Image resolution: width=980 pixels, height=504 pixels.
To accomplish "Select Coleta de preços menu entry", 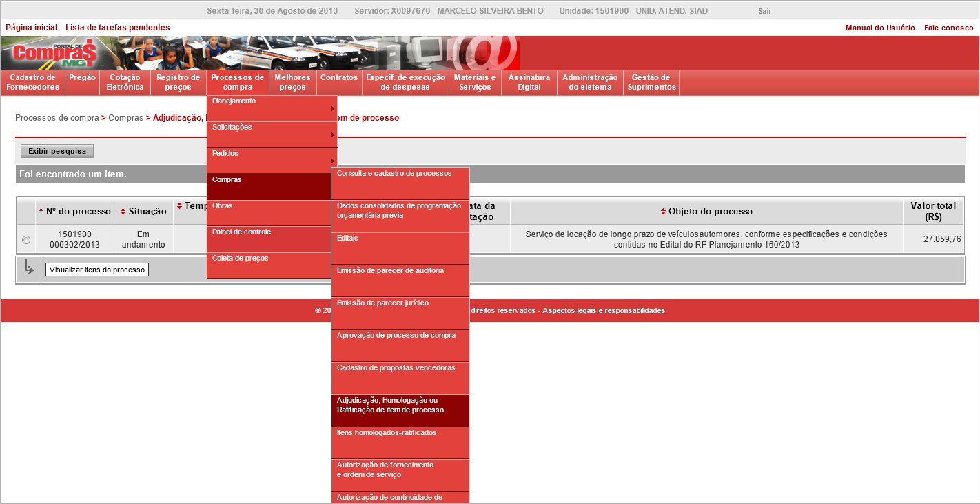I will [269, 265].
